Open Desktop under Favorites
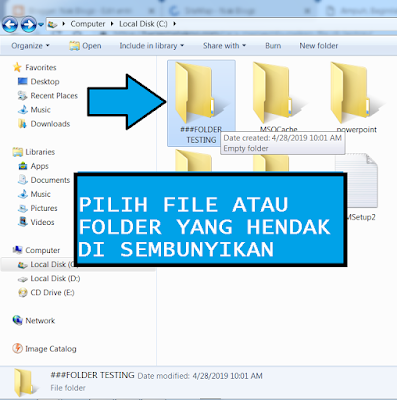 pos(45,81)
